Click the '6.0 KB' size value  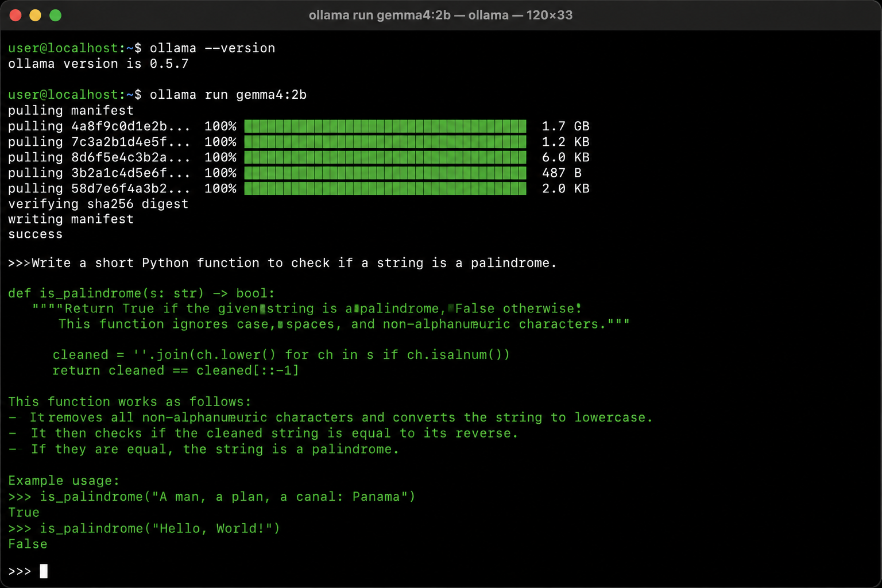pyautogui.click(x=566, y=157)
